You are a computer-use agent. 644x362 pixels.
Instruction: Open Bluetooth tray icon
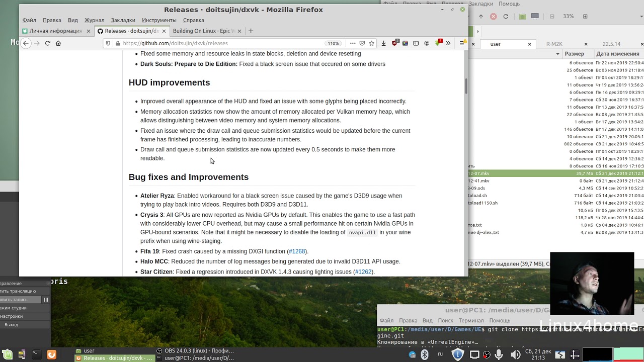click(x=425, y=354)
